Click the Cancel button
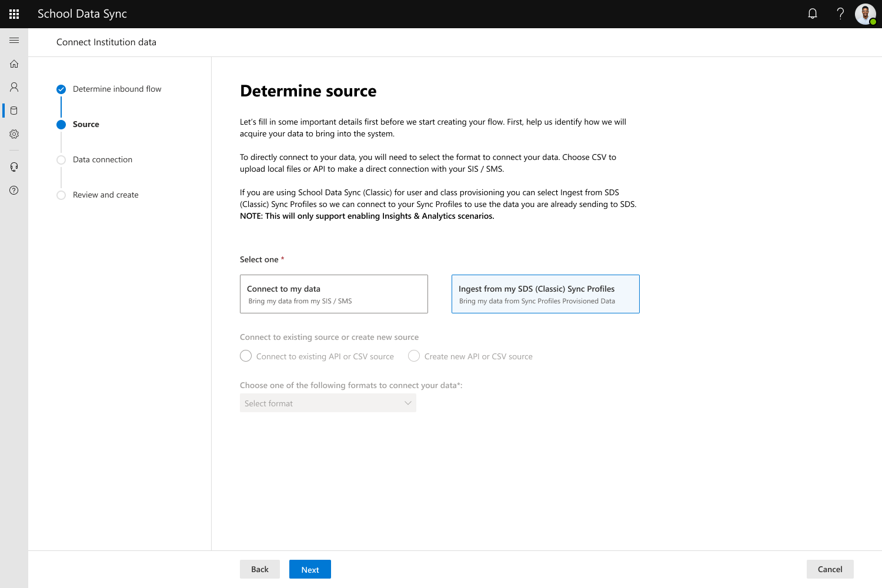 click(x=830, y=569)
